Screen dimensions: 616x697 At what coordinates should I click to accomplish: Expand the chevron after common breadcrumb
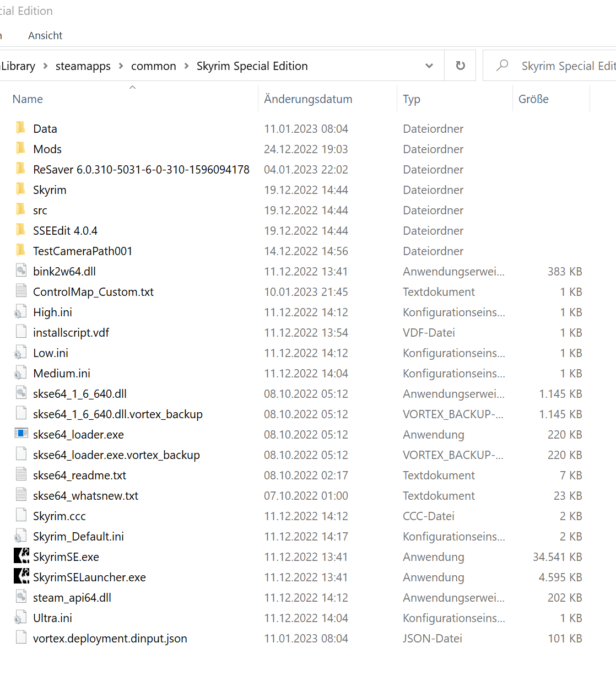pos(186,66)
